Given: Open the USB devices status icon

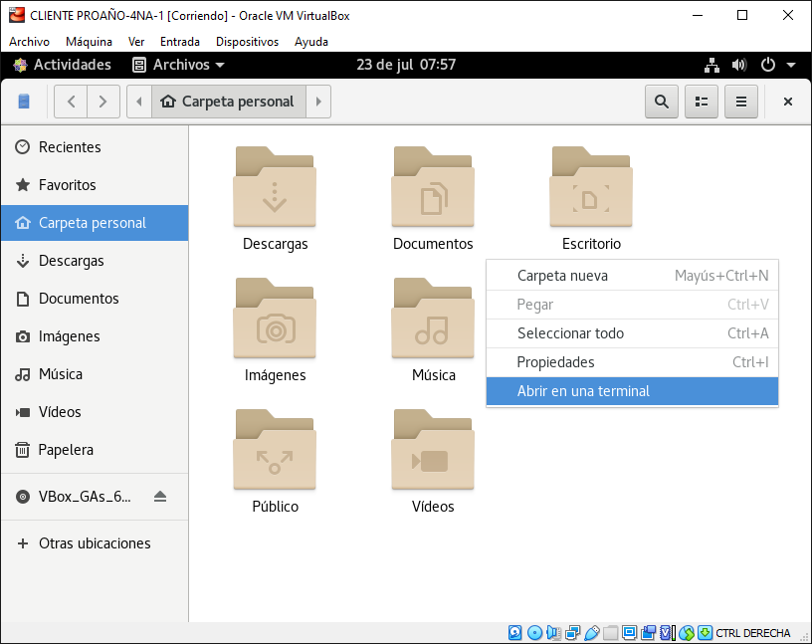Looking at the screenshot, I should pos(592,633).
